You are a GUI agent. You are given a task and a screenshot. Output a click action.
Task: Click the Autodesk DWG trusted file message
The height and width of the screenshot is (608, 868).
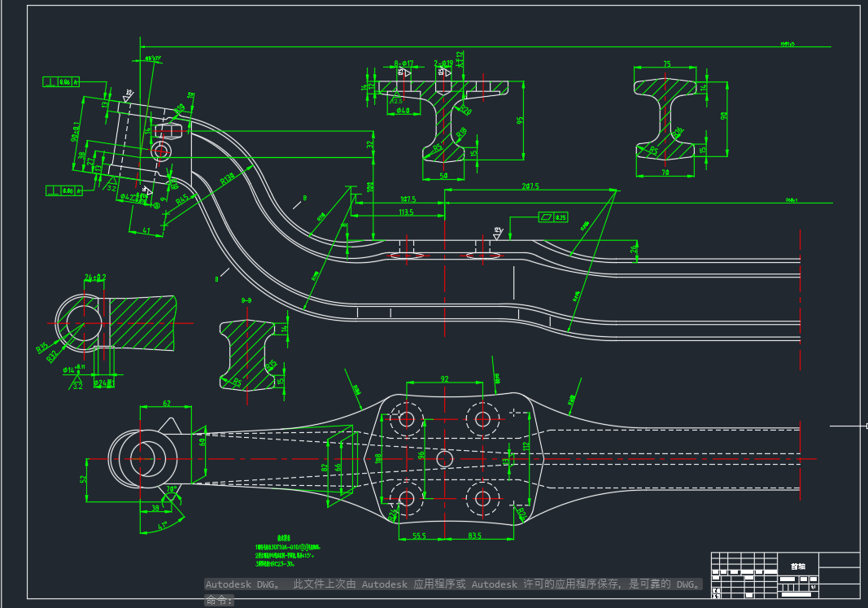click(x=453, y=584)
